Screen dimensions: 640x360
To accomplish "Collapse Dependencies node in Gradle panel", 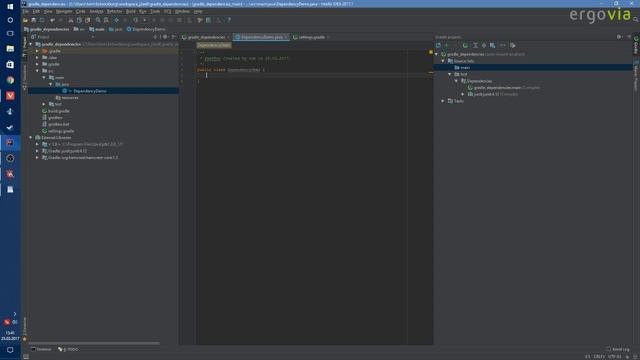I will click(457, 81).
